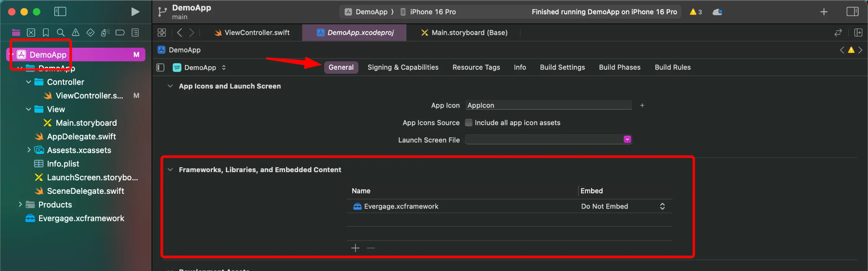868x271 pixels.
Task: Open the find navigator magnifier icon
Action: pos(61,33)
